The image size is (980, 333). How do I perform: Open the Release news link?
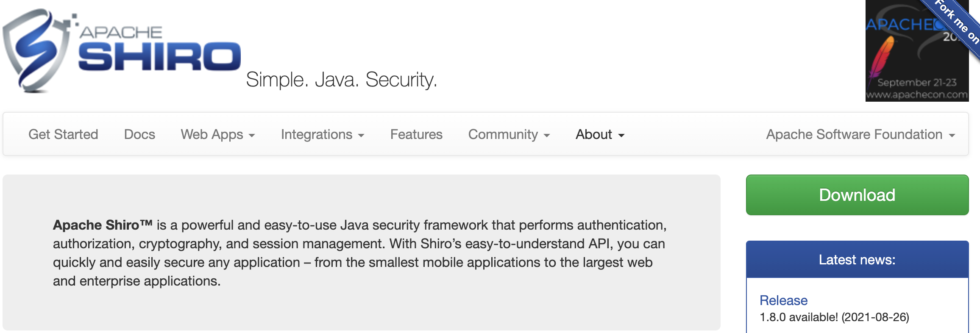[783, 300]
